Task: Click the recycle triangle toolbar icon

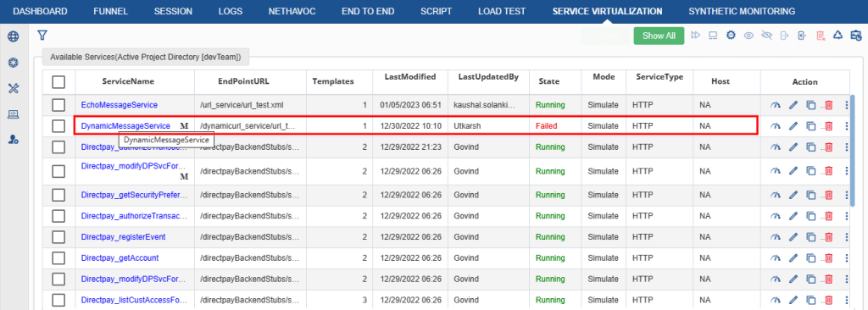Action: 838,36
